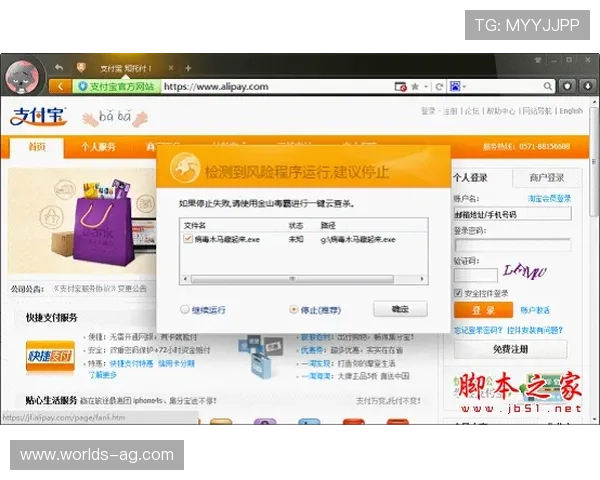Switch to the 商户登录 login tab
The image size is (600, 480).
coord(547,178)
